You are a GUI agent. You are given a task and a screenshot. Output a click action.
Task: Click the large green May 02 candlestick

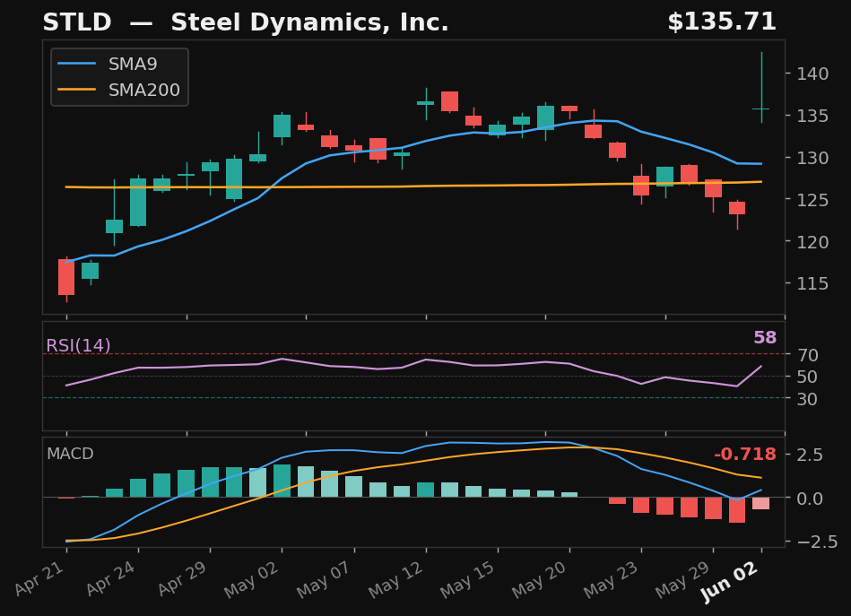(282, 126)
